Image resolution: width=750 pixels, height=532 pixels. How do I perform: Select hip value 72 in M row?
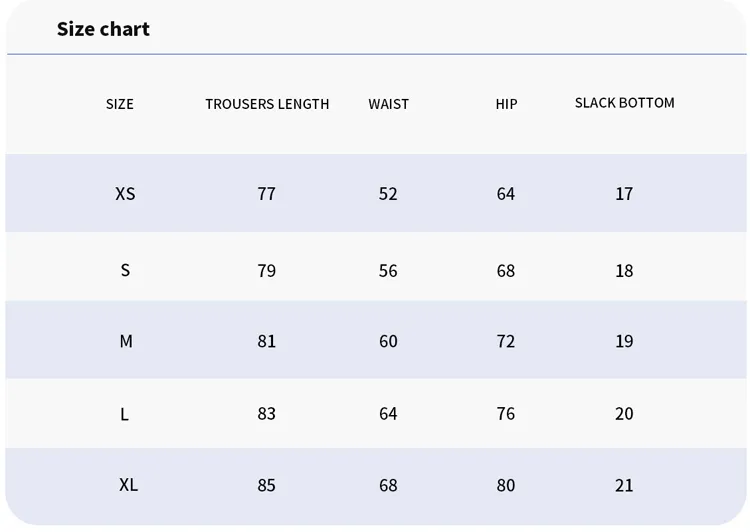(x=506, y=341)
